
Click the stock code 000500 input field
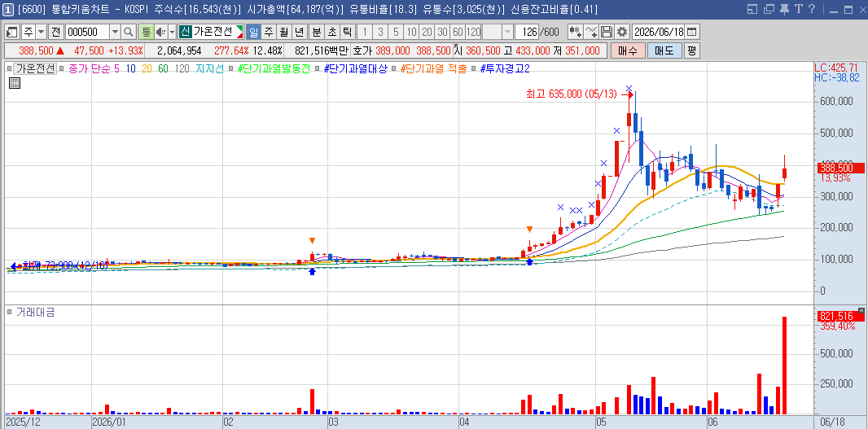[x=87, y=32]
